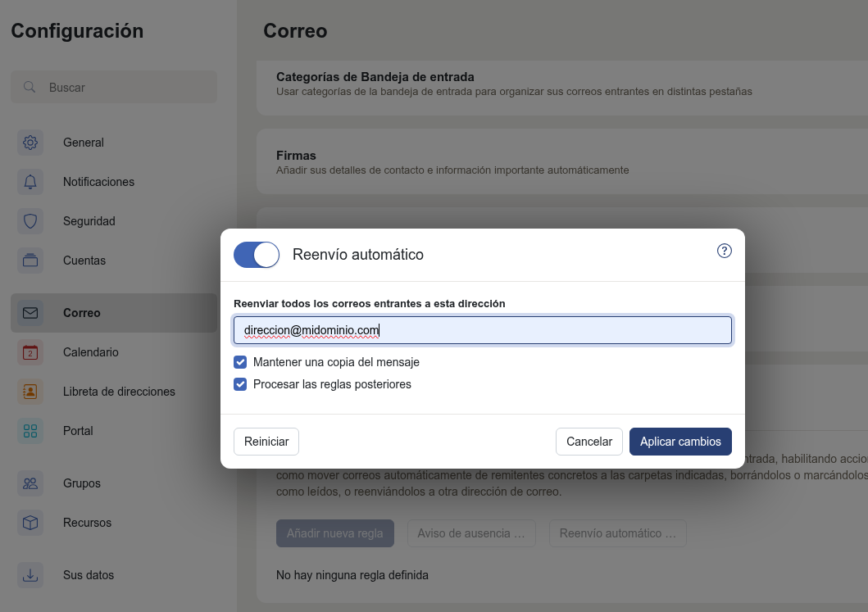
Task: Click the Sus datos download icon
Action: click(30, 575)
